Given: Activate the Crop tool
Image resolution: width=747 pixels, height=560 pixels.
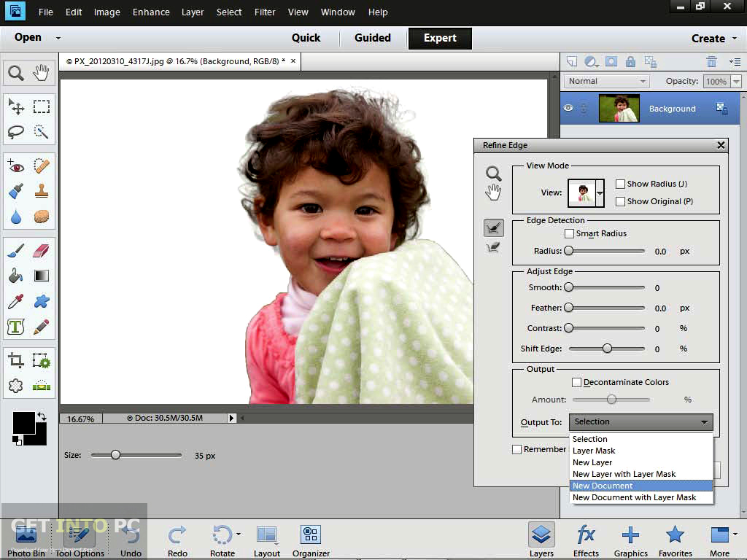Looking at the screenshot, I should tap(16, 360).
